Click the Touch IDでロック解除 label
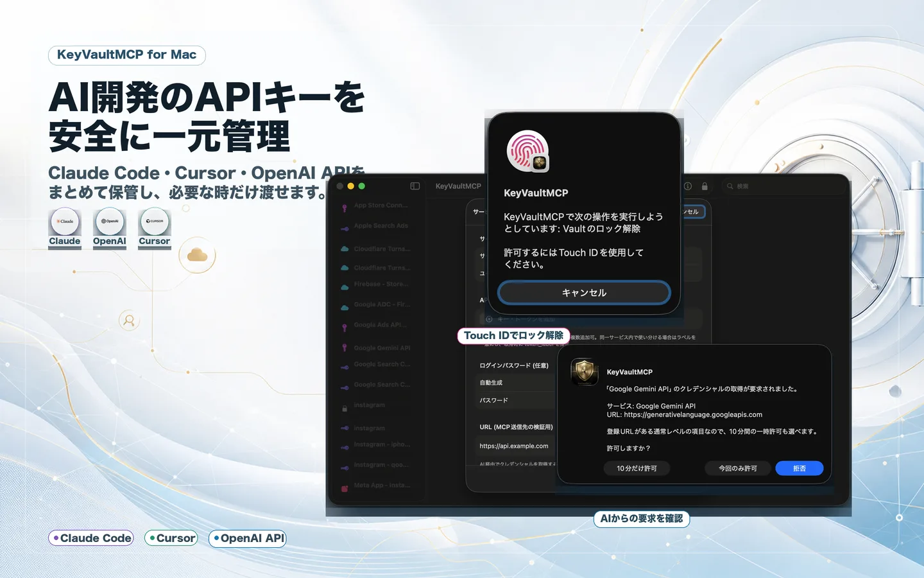Viewport: 924px width, 578px height. click(x=513, y=336)
